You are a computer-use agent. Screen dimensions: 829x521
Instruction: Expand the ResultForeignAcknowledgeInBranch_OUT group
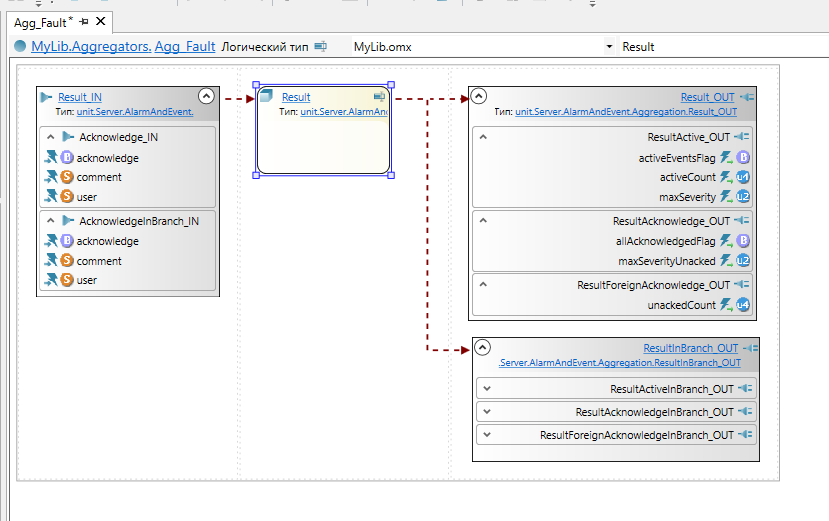tap(486, 435)
